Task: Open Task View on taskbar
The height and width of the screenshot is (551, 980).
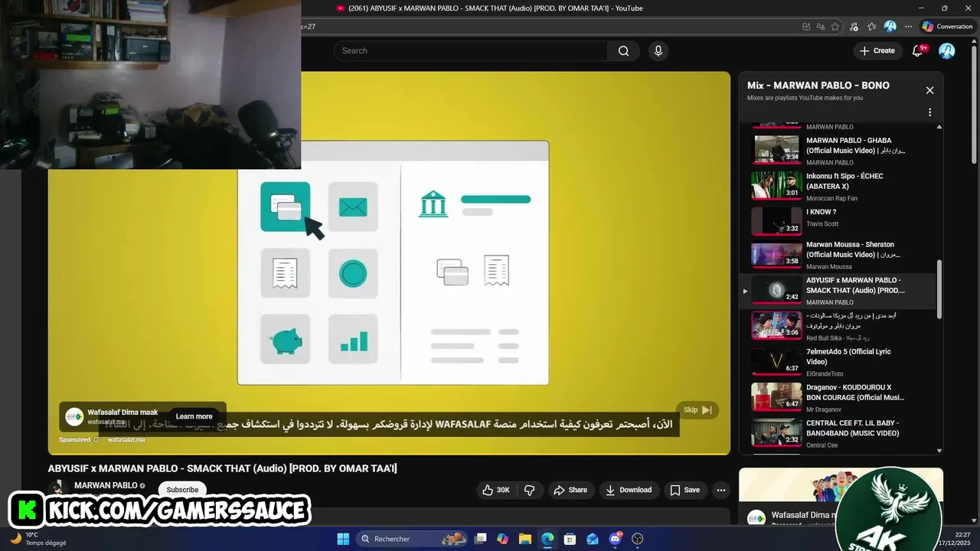Action: (480, 539)
